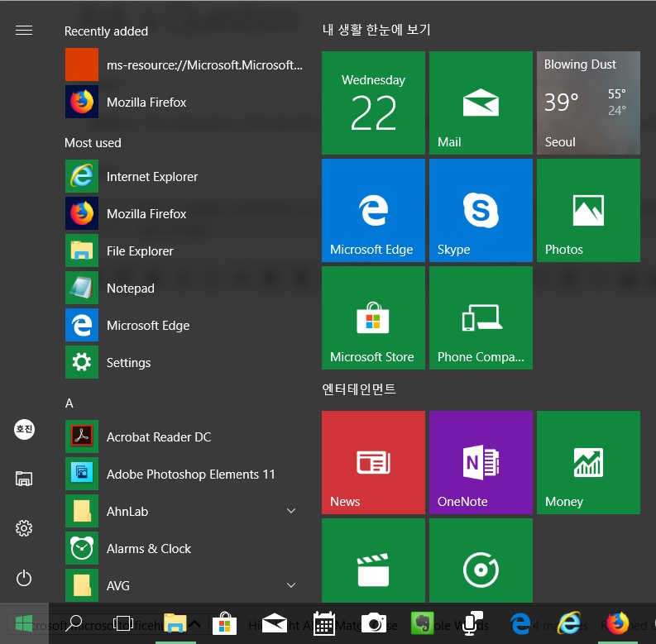Open the Seoul weather tile

[x=587, y=103]
